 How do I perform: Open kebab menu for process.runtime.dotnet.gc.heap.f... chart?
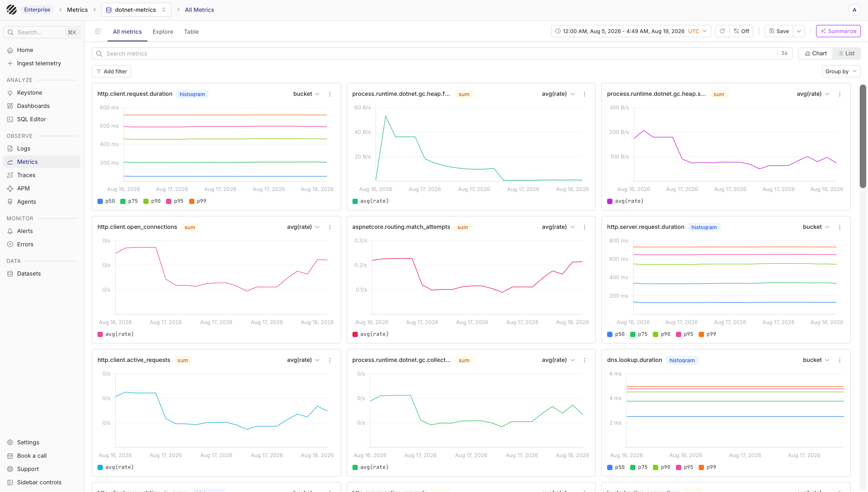click(585, 94)
